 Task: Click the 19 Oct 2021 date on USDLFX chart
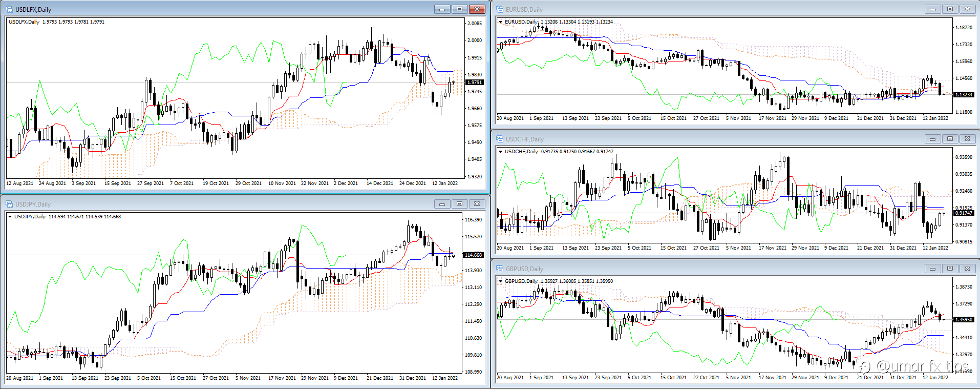click(x=216, y=183)
